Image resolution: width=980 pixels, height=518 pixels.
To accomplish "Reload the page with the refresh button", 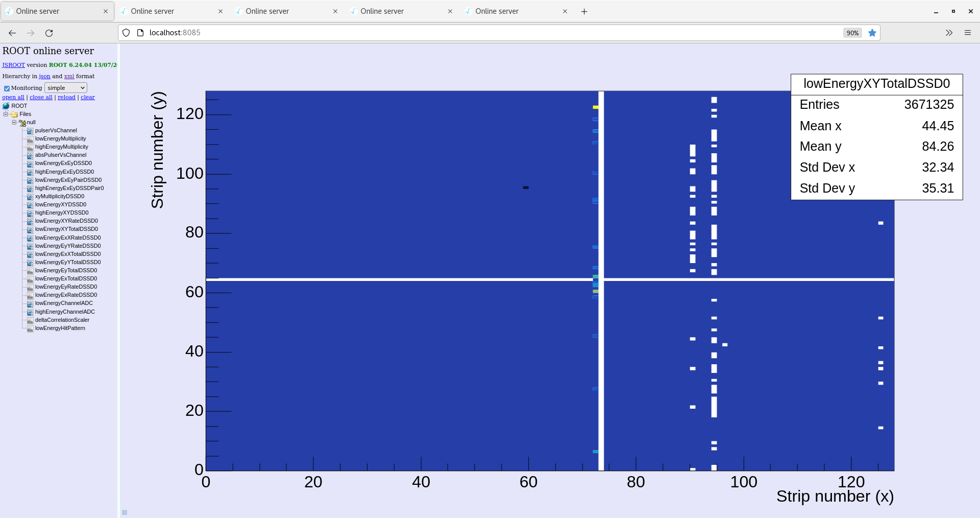I will point(49,33).
